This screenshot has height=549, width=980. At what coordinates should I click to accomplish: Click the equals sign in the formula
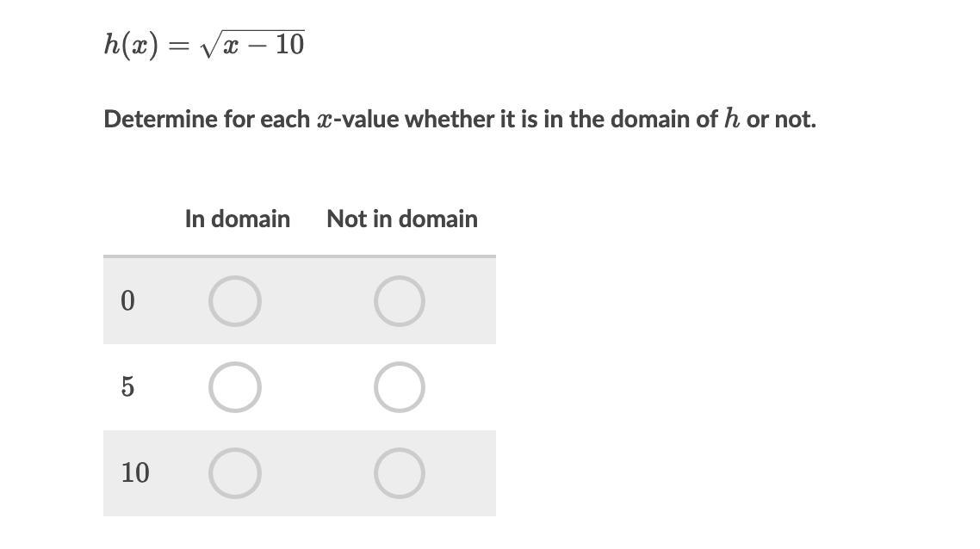[179, 46]
